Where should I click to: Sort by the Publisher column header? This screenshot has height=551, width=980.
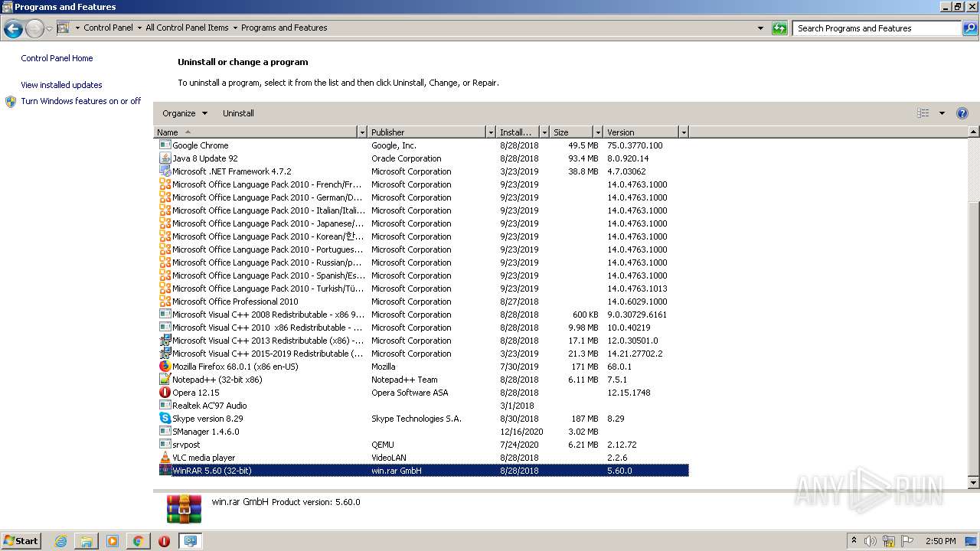[x=427, y=132]
